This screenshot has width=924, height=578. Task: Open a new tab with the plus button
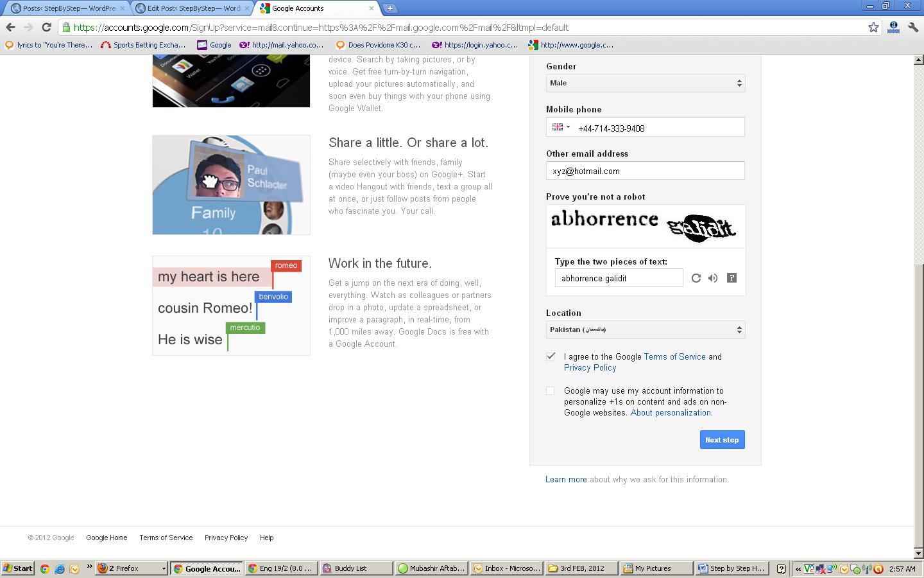point(389,8)
